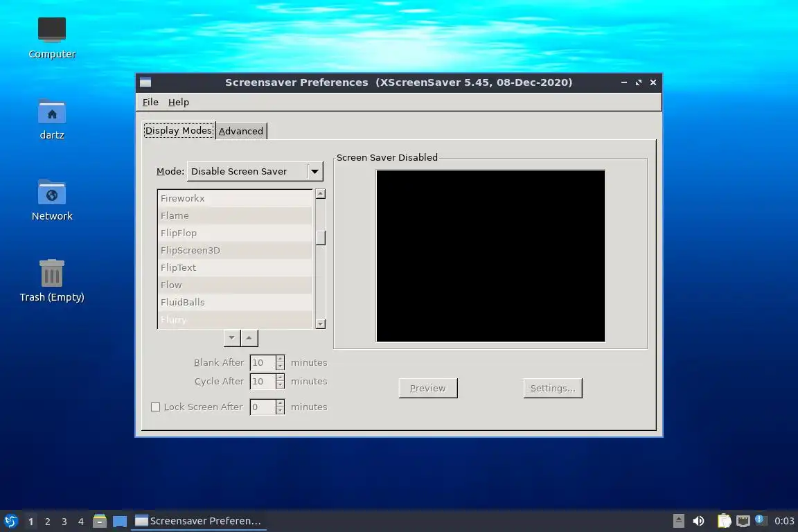Click the black screensaver preview area
This screenshot has width=798, height=532.
pyautogui.click(x=490, y=256)
